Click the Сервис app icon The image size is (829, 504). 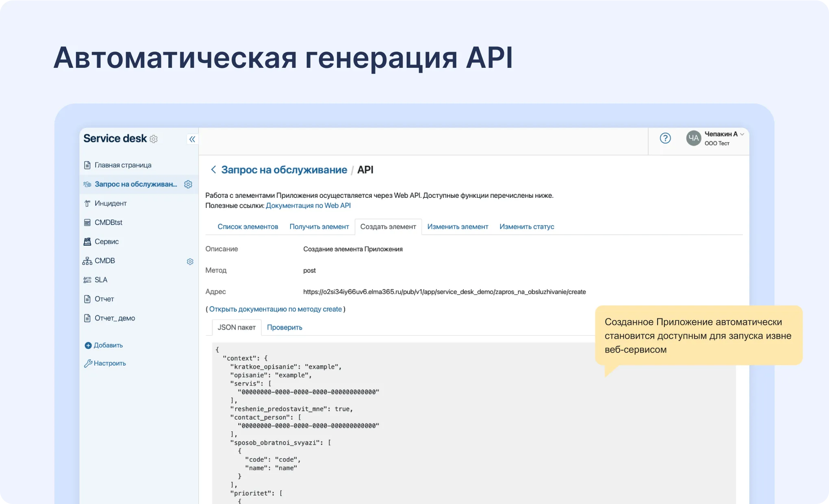point(87,241)
